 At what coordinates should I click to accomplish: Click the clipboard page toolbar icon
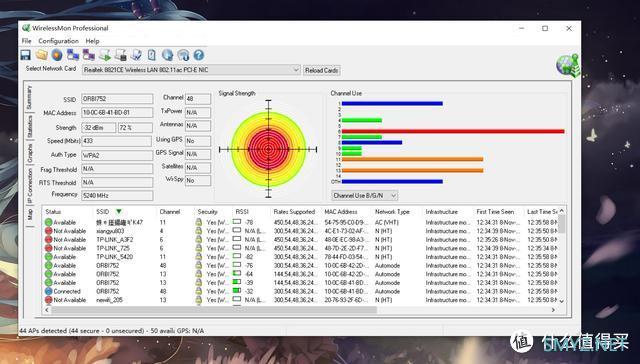pos(151,55)
